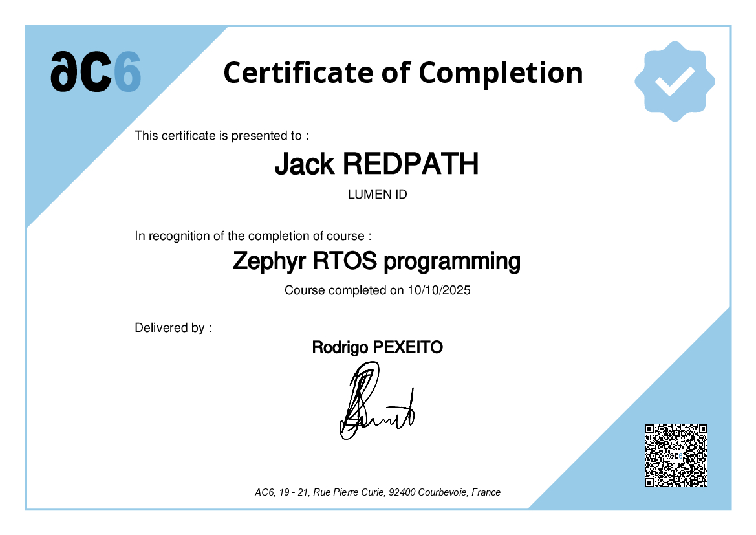The image size is (756, 535).
Task: Click the blue checkmark badge
Action: click(675, 81)
